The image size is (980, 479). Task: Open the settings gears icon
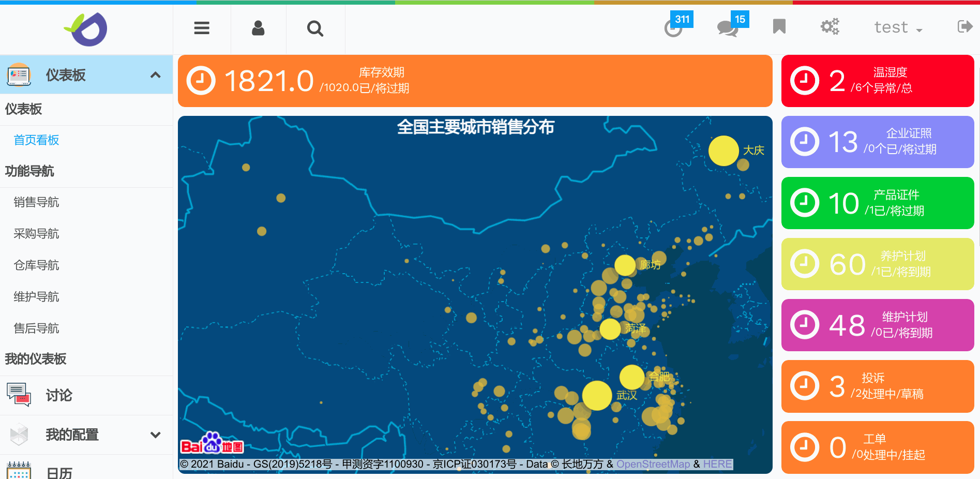[x=830, y=26]
